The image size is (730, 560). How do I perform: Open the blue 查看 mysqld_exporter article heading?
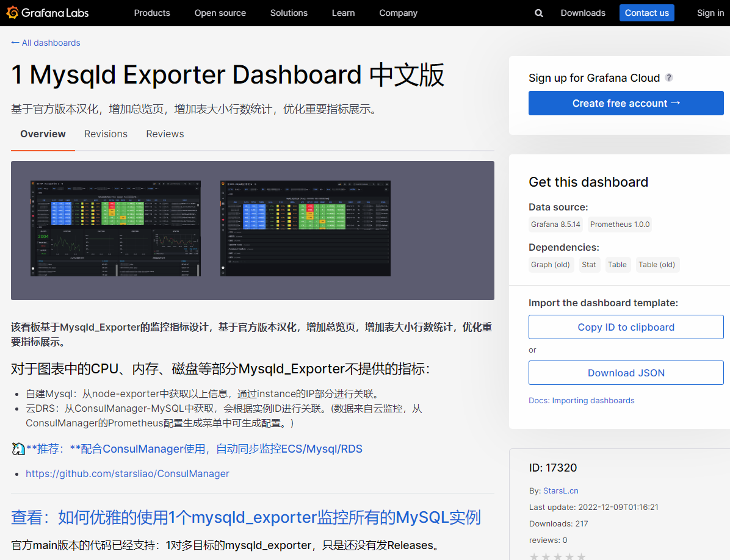[x=246, y=517]
